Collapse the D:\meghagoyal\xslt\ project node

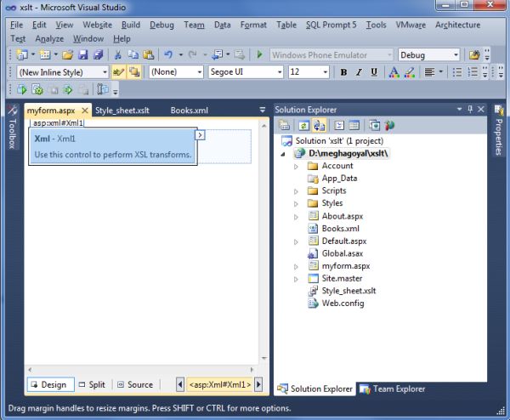283,154
